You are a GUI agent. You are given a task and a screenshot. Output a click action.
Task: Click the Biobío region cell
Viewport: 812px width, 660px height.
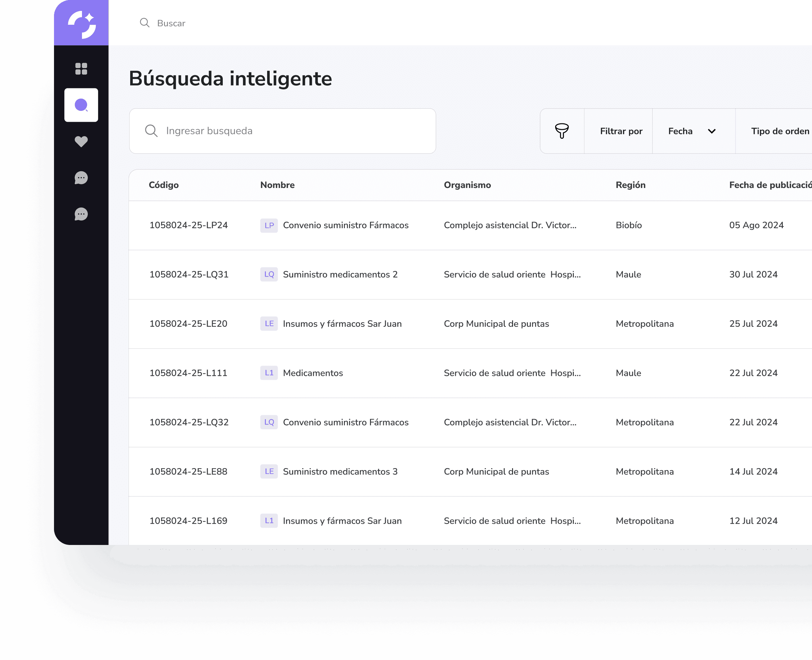629,226
